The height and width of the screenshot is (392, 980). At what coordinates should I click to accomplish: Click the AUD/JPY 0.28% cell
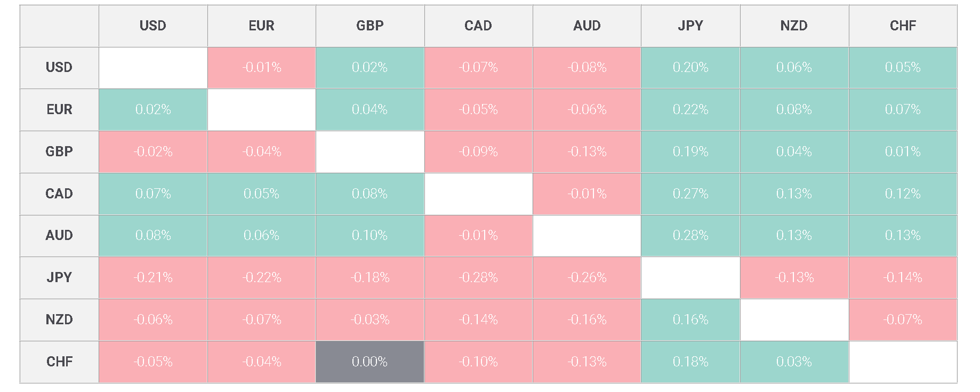690,236
